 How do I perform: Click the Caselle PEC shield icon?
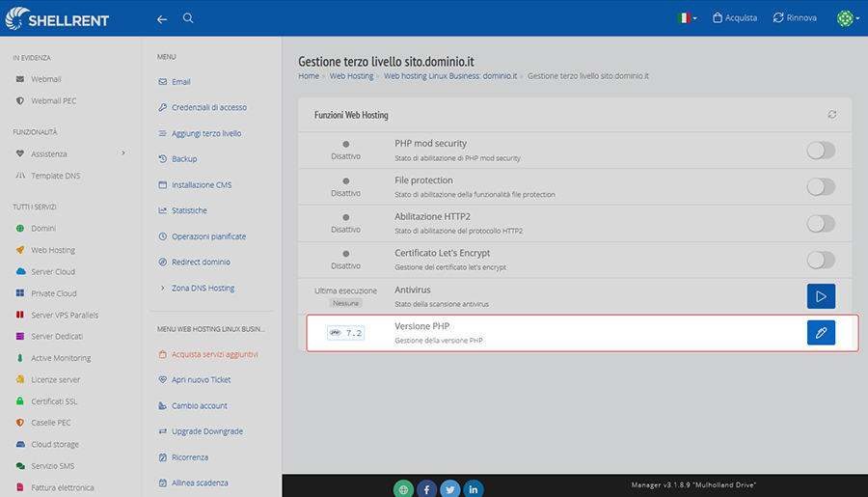(20, 422)
